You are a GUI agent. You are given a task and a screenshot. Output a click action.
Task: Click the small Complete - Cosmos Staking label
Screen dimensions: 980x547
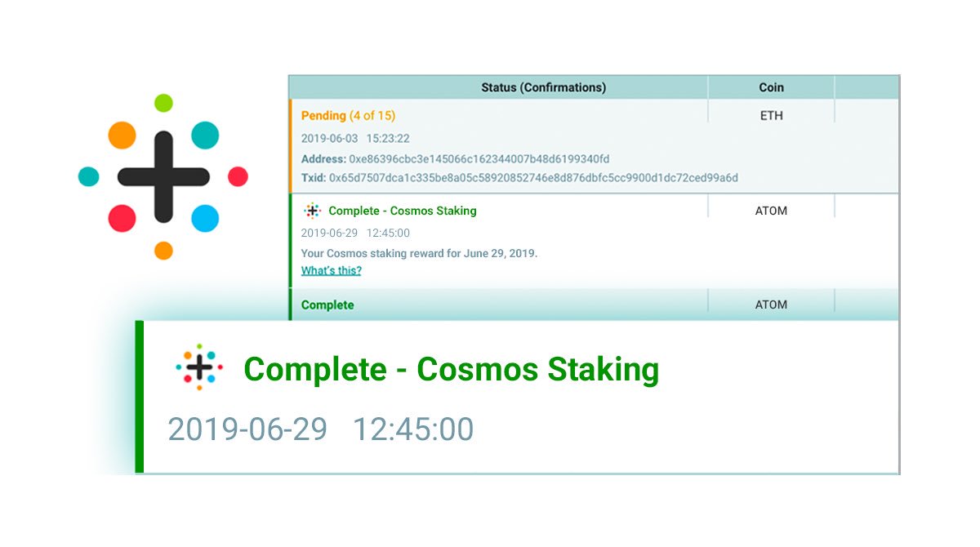tap(403, 211)
